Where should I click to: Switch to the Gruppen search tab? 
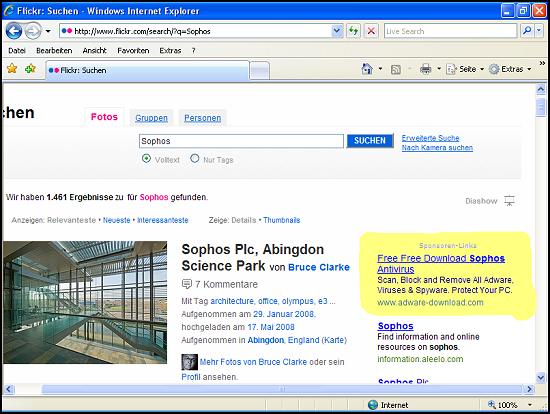click(152, 118)
